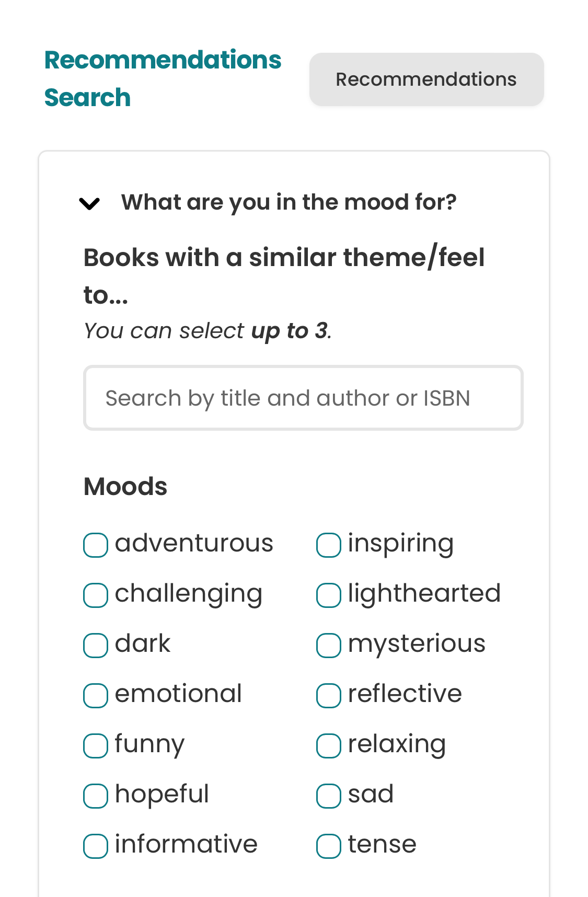The image size is (588, 897).
Task: Select the inspiring mood checkbox
Action: point(328,545)
